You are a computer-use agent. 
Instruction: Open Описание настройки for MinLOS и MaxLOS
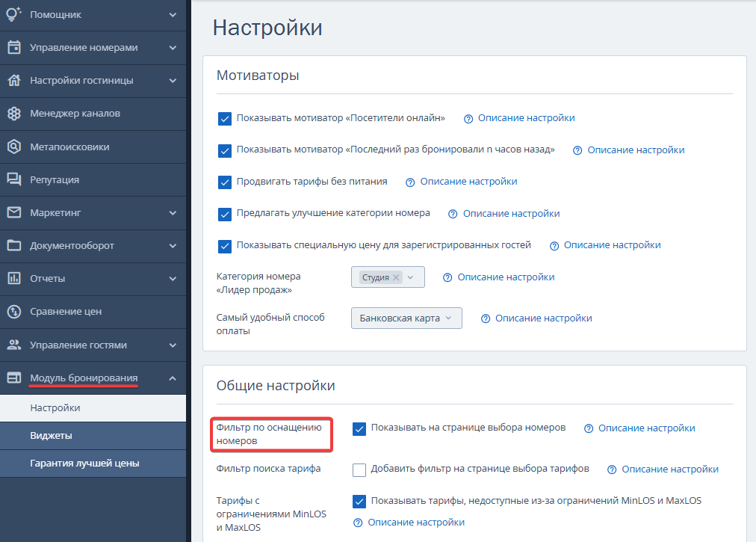416,523
